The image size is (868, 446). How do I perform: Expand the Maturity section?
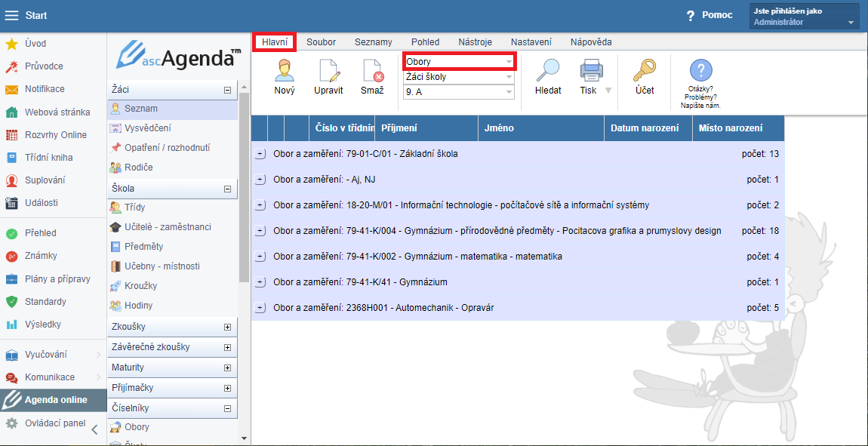click(x=227, y=368)
